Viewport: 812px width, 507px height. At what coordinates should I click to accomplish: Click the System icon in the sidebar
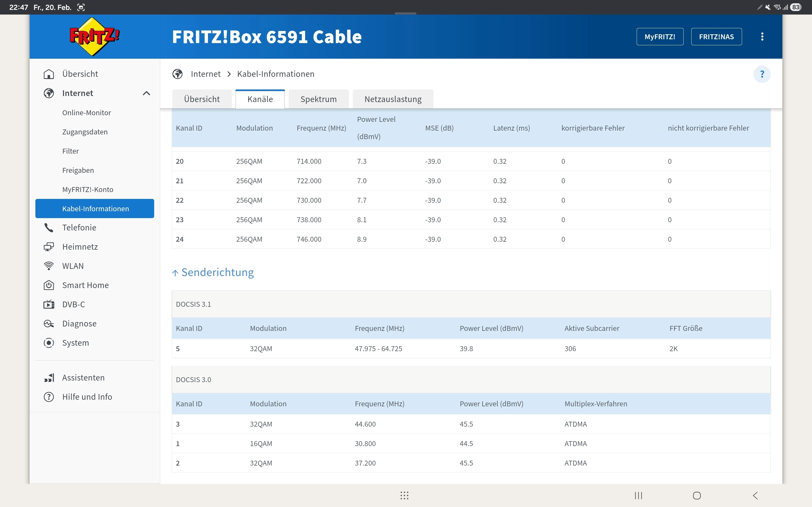[49, 343]
